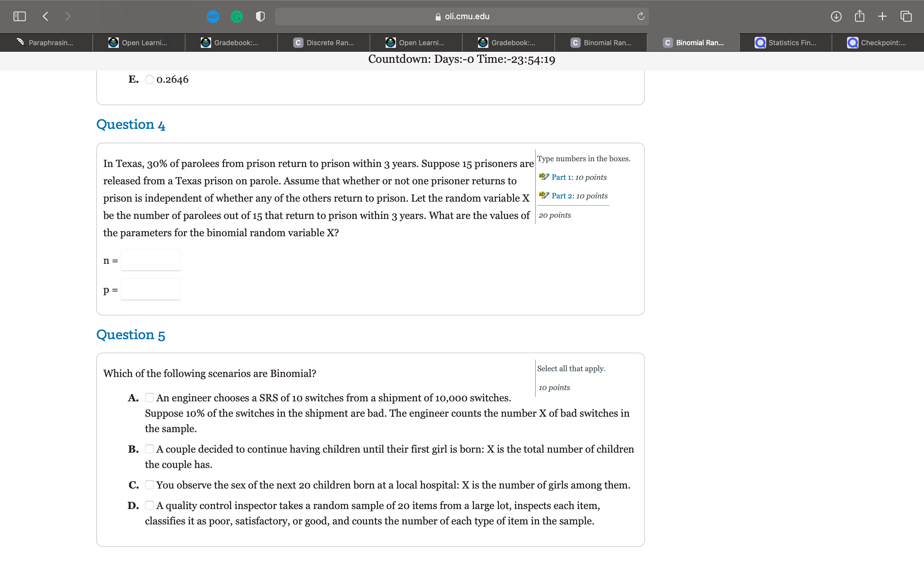The width and height of the screenshot is (924, 577).
Task: Click the back navigation arrow
Action: tap(45, 16)
